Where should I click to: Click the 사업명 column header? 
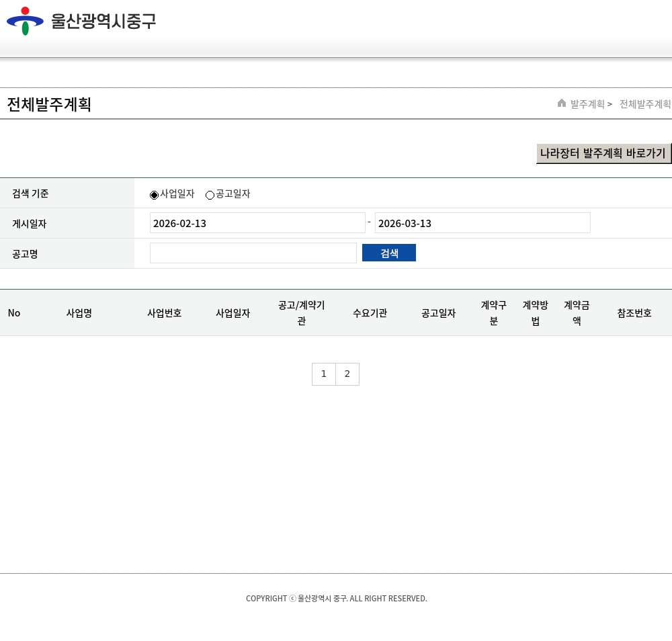[79, 313]
